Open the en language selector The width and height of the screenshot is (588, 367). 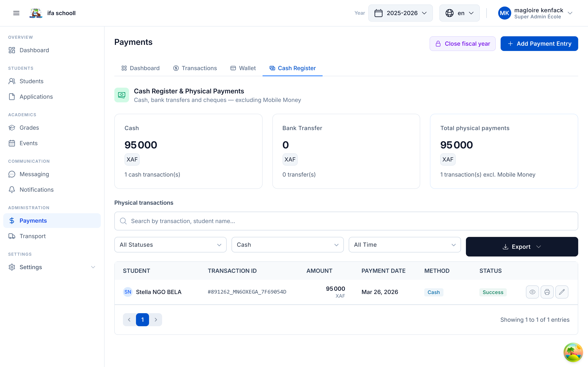pyautogui.click(x=459, y=13)
